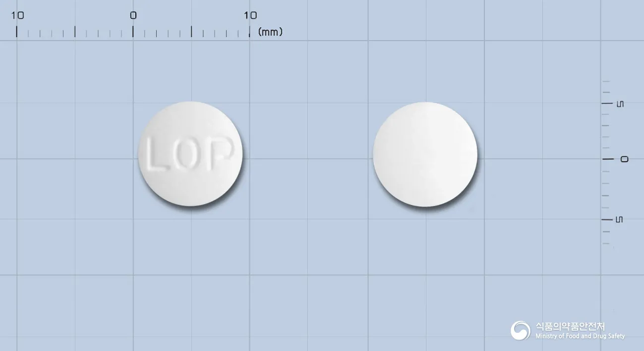
Task: Click the 0 label on horizontal ruler
Action: pos(133,15)
